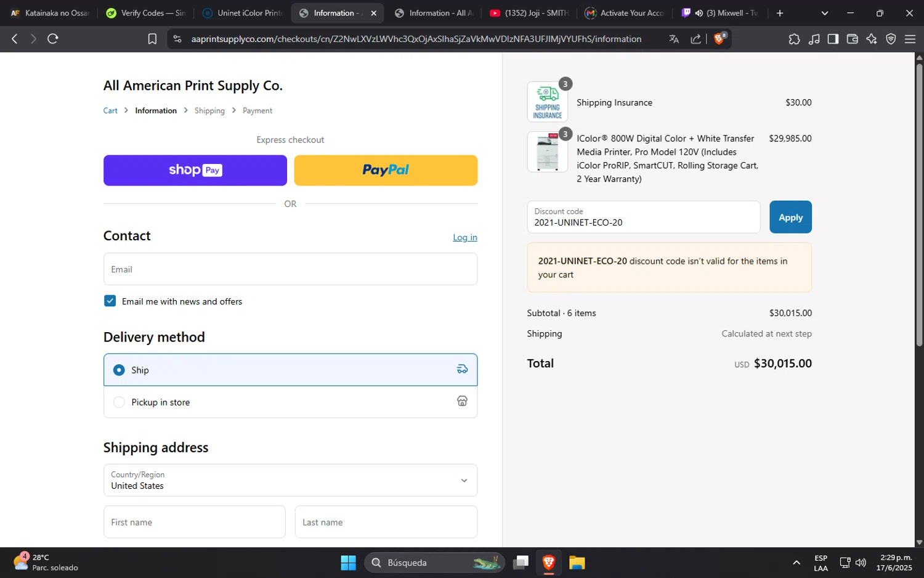This screenshot has height=578, width=924.
Task: Click the share page icon
Action: [x=696, y=39]
